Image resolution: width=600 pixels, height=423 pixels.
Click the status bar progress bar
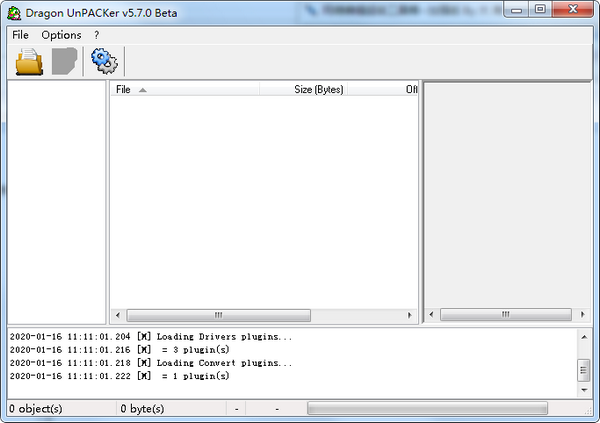(427, 408)
